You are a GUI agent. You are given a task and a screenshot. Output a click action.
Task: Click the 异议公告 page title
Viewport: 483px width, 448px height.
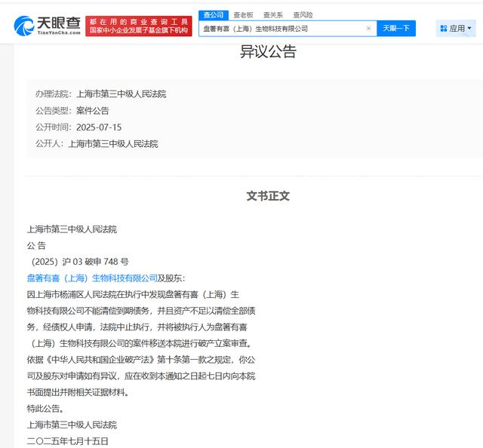pos(268,51)
